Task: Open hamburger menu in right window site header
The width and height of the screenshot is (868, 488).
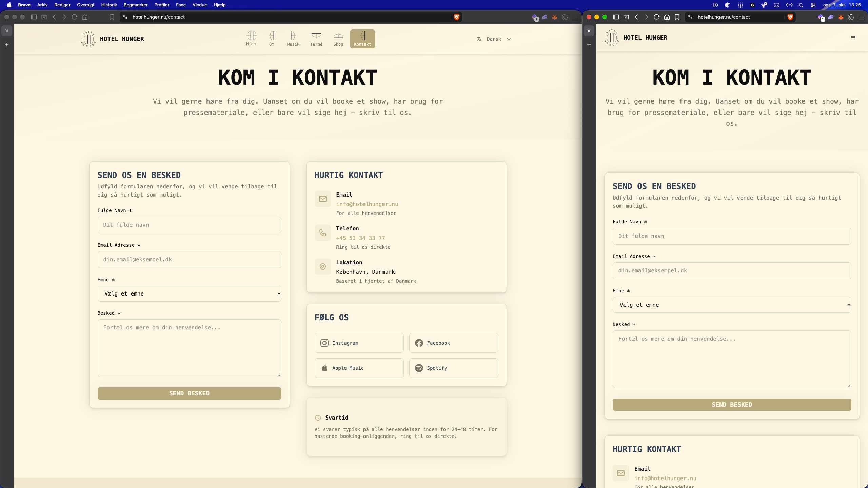Action: (x=853, y=38)
